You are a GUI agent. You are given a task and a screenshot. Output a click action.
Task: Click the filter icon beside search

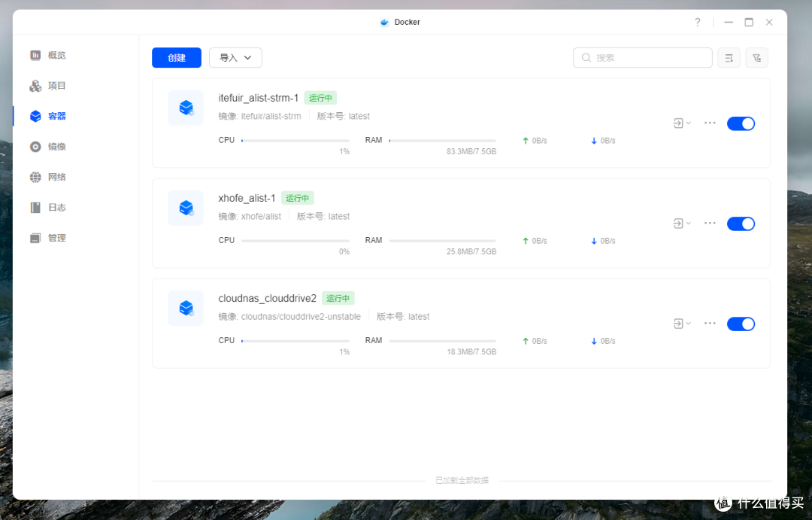tap(757, 57)
